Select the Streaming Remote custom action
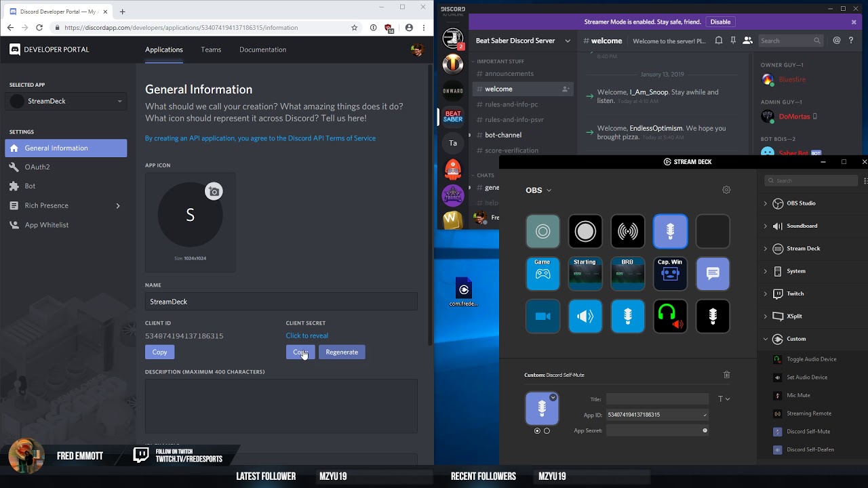This screenshot has width=868, height=488. pyautogui.click(x=809, y=413)
